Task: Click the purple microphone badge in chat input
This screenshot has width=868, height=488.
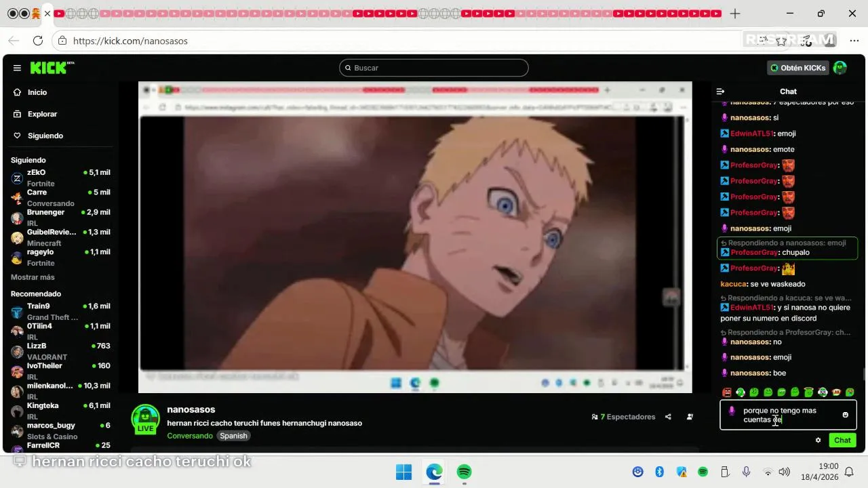Action: point(732,411)
